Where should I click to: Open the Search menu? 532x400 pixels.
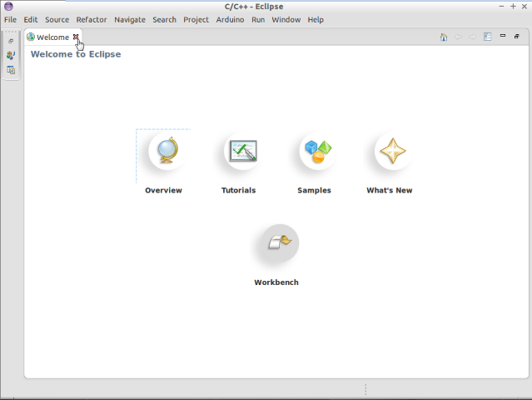(164, 20)
